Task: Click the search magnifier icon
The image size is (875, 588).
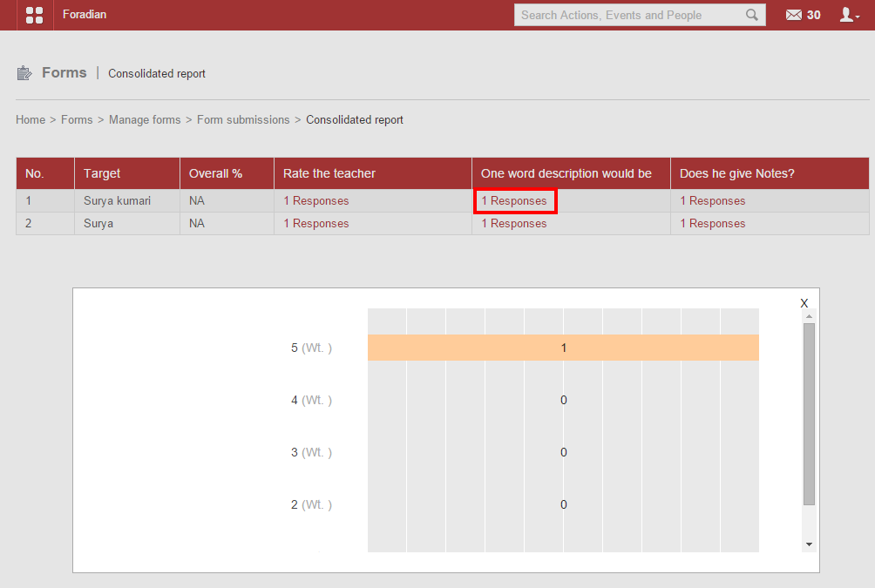Action: [x=752, y=15]
